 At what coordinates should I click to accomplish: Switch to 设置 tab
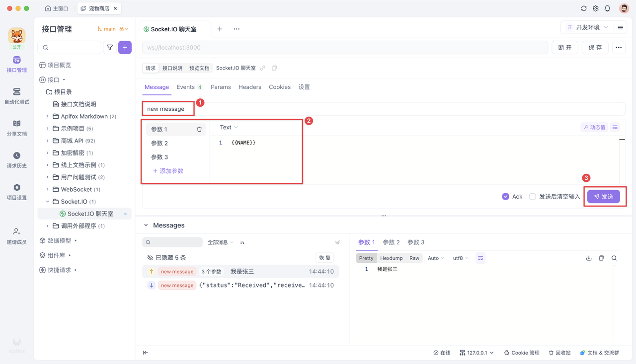click(304, 87)
